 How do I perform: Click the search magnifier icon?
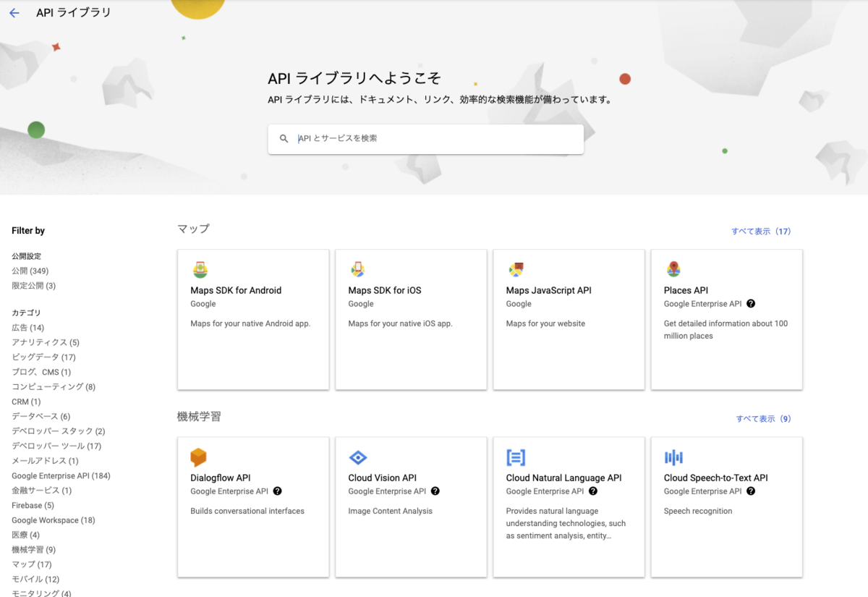pos(284,138)
